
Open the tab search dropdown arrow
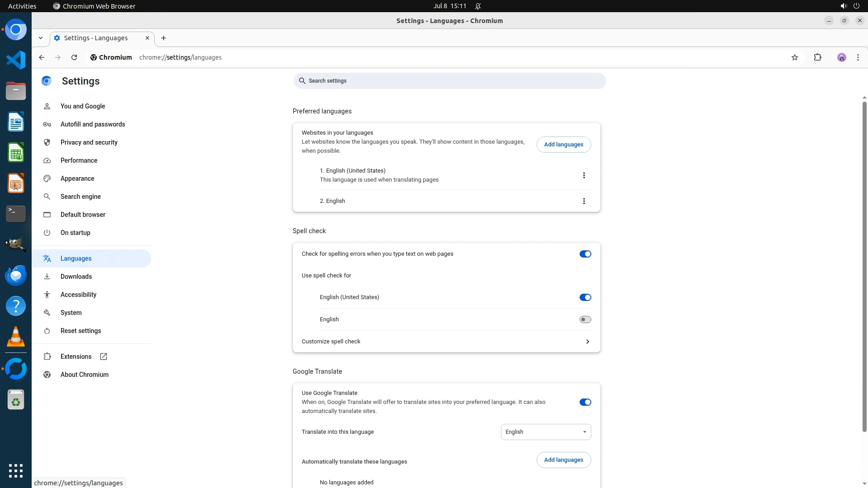41,38
